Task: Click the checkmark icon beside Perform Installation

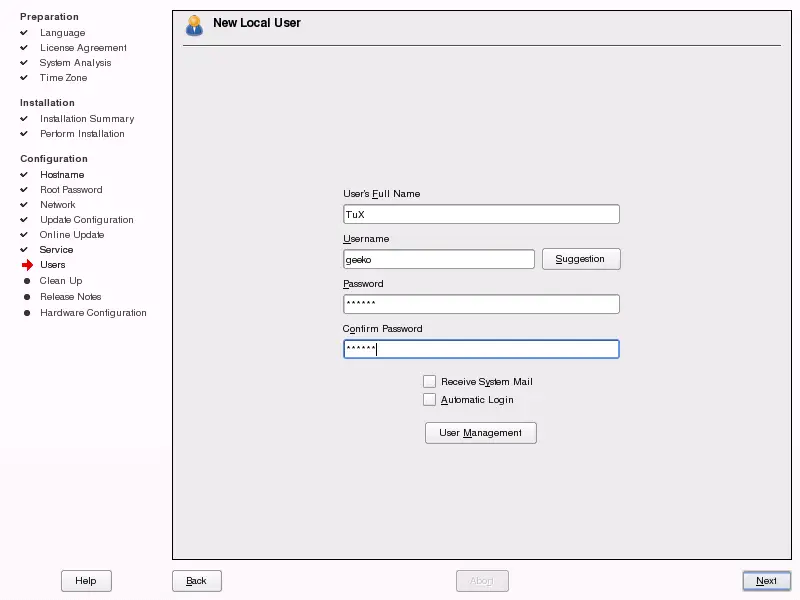Action: coord(24,133)
